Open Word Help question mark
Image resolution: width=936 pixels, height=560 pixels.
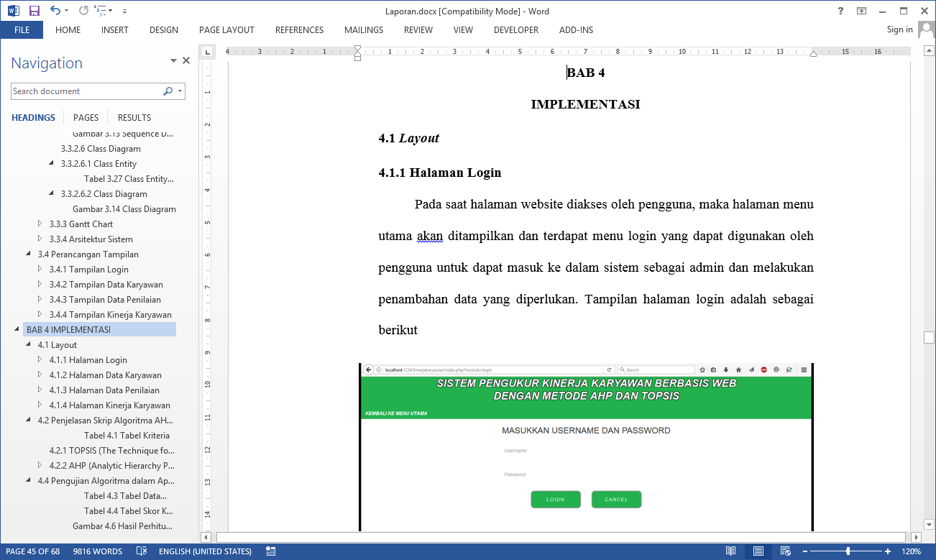(840, 11)
